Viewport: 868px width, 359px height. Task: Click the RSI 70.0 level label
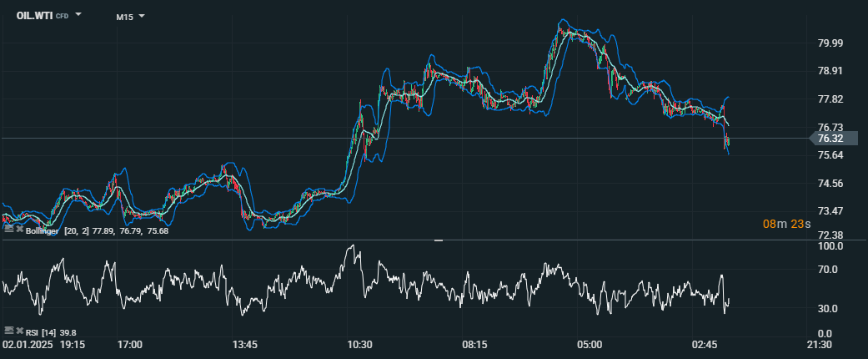828,270
